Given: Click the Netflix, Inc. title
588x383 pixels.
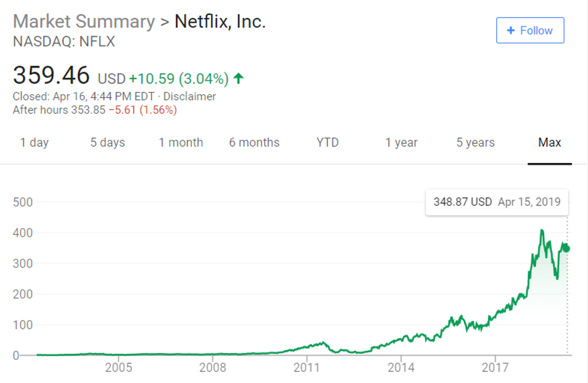Looking at the screenshot, I should [220, 22].
